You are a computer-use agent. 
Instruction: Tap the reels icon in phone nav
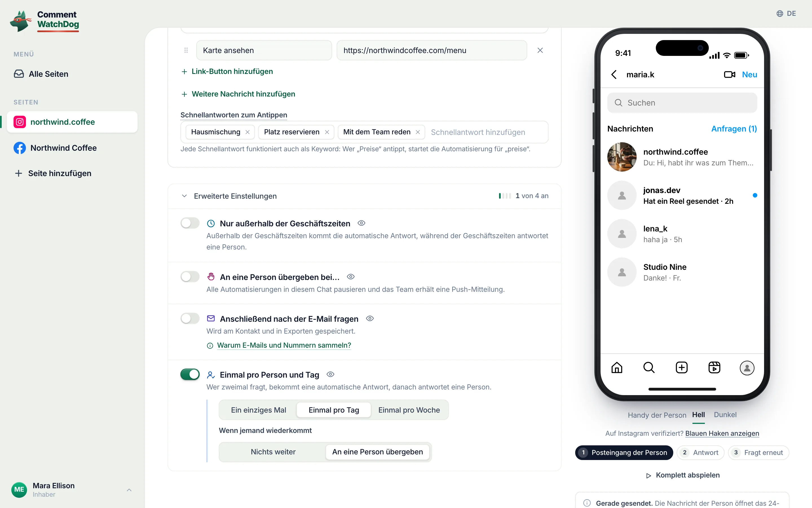tap(714, 367)
